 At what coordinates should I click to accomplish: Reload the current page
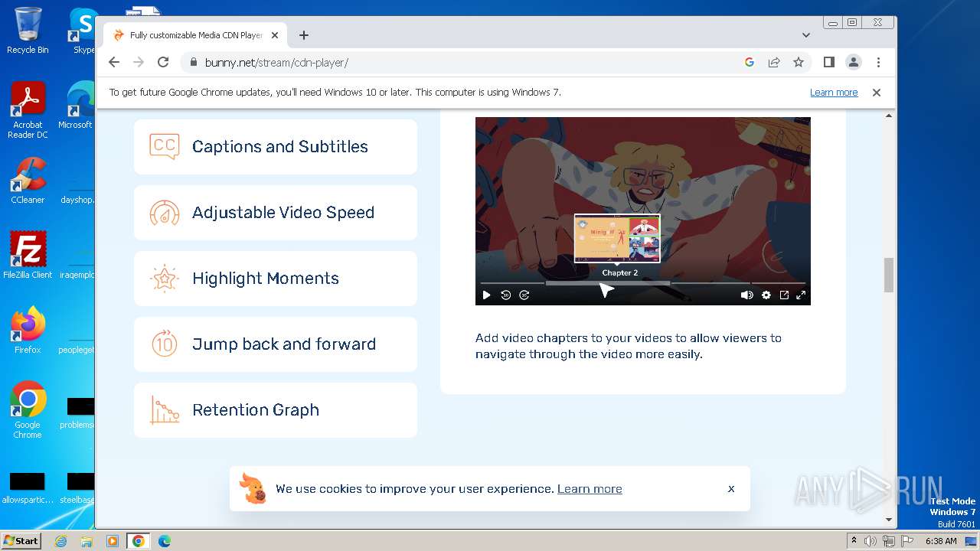(163, 63)
